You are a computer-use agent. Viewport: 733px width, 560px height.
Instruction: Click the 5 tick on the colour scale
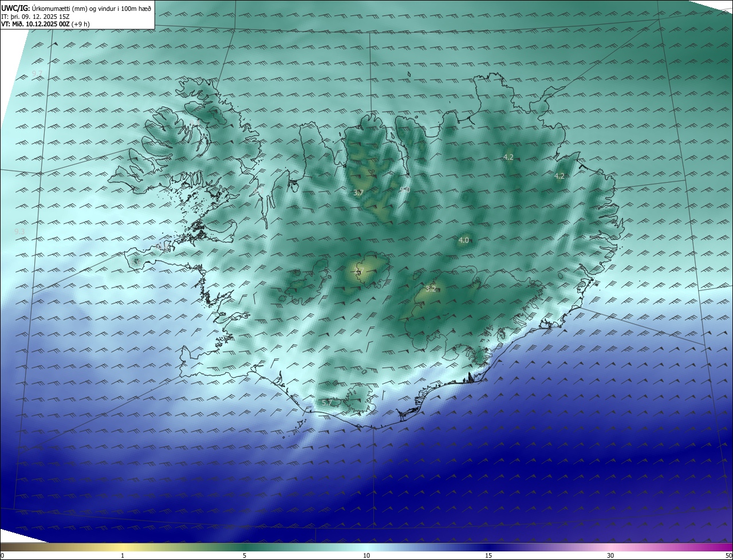point(245,555)
